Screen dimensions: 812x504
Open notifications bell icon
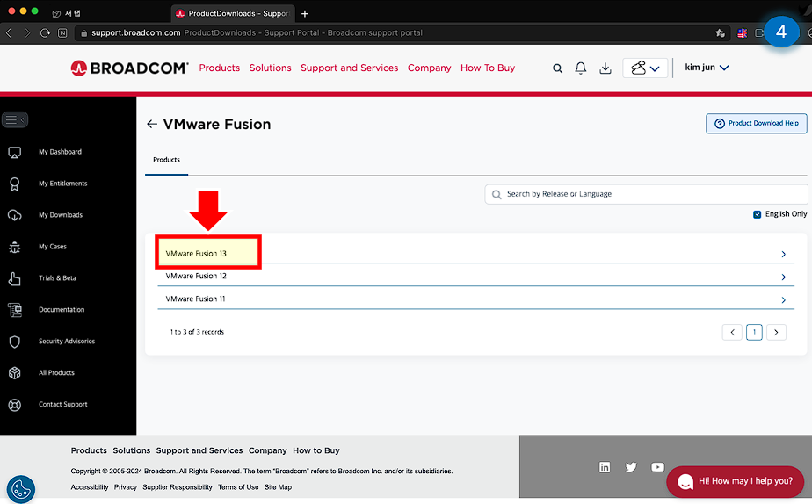pos(581,68)
